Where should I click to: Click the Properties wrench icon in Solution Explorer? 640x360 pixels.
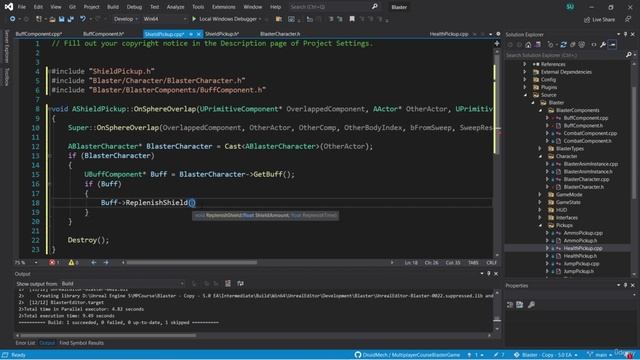coord(603,45)
